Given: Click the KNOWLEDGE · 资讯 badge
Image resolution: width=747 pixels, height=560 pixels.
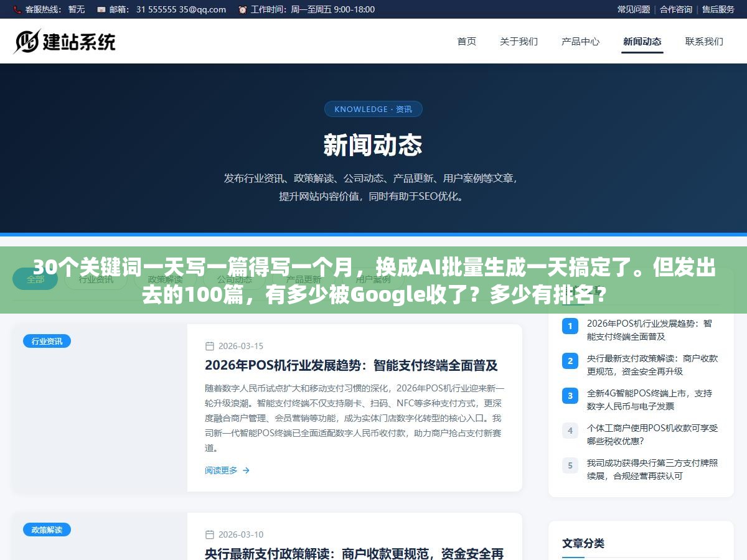Looking at the screenshot, I should 374,109.
